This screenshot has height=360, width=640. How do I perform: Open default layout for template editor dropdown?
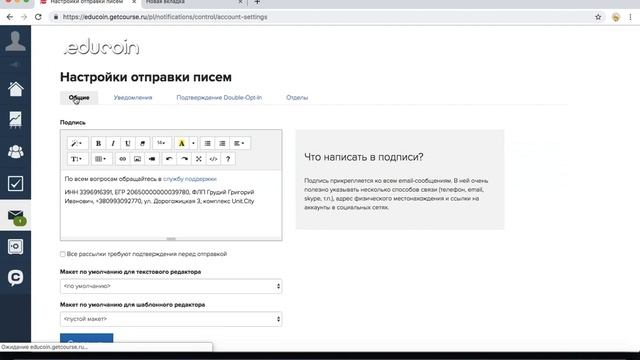pos(171,319)
